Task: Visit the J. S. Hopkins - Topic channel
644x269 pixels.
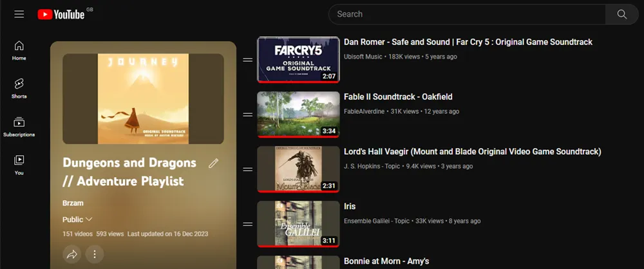Action: [x=372, y=166]
